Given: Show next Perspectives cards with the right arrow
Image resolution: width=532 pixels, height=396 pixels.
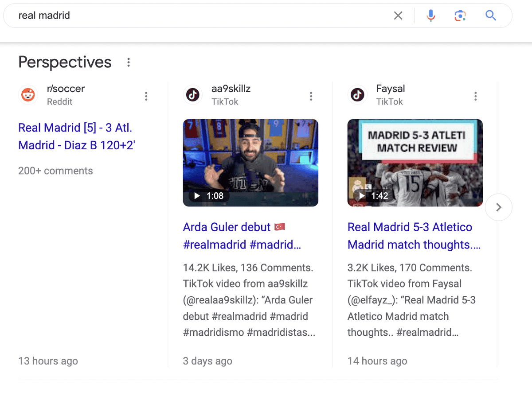Looking at the screenshot, I should coord(499,207).
